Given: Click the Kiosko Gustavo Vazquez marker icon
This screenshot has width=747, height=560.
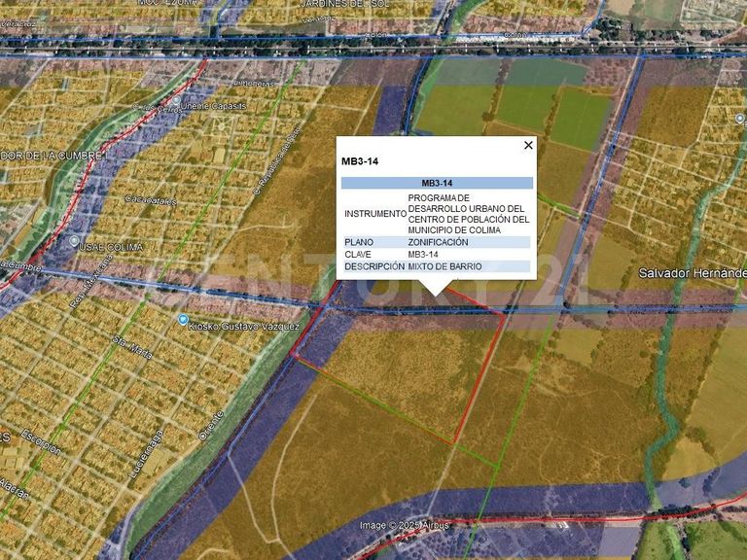Looking at the screenshot, I should click(183, 320).
